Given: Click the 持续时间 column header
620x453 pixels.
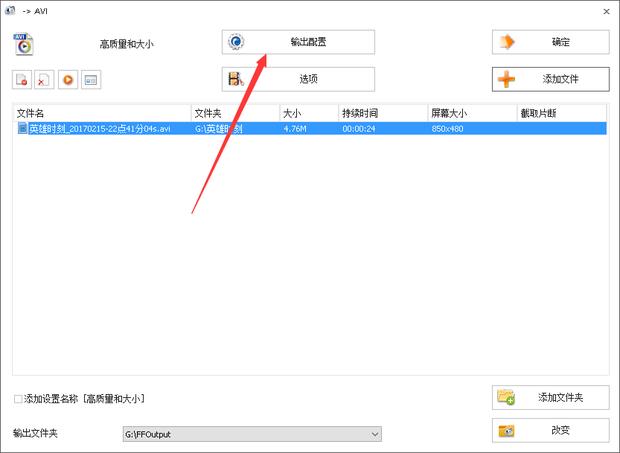Looking at the screenshot, I should pos(382,114).
